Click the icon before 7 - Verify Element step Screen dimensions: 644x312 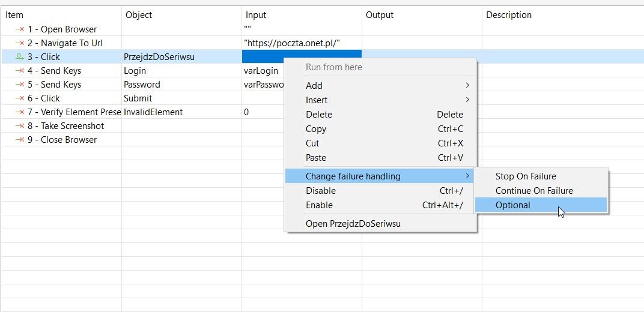coord(20,112)
